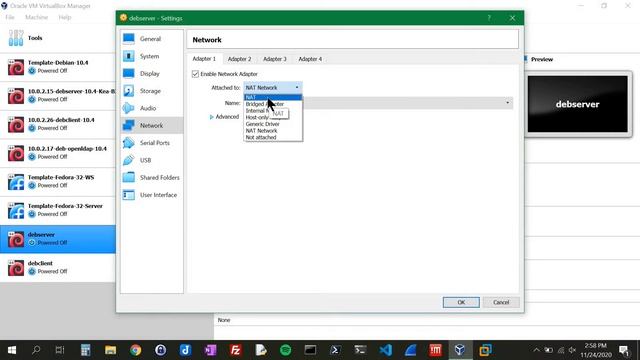
Task: Open the System settings category
Action: click(x=152, y=56)
